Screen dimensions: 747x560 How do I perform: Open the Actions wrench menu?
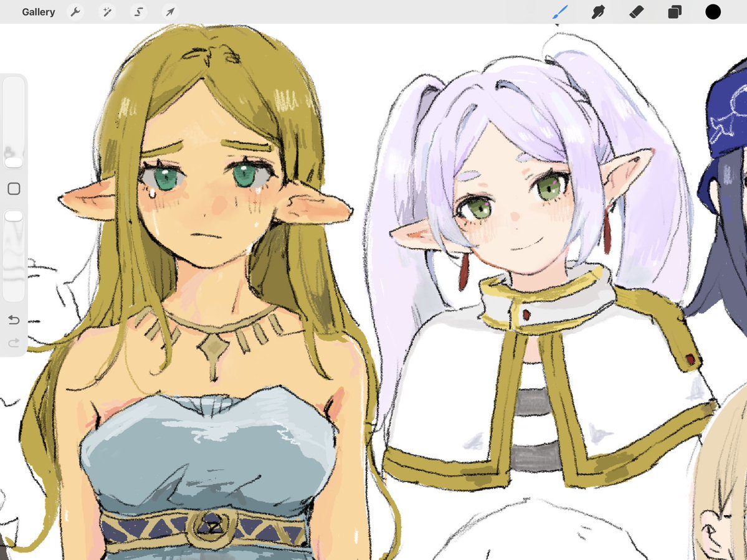click(x=75, y=12)
